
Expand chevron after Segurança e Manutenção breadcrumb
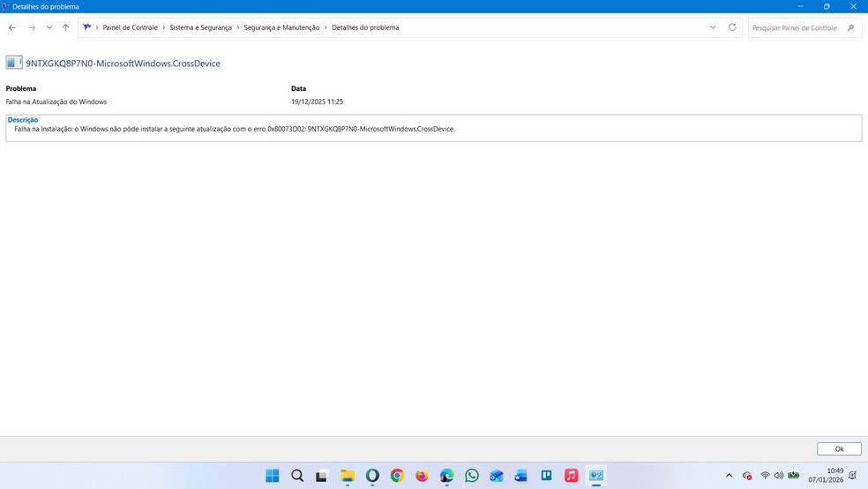(x=325, y=27)
